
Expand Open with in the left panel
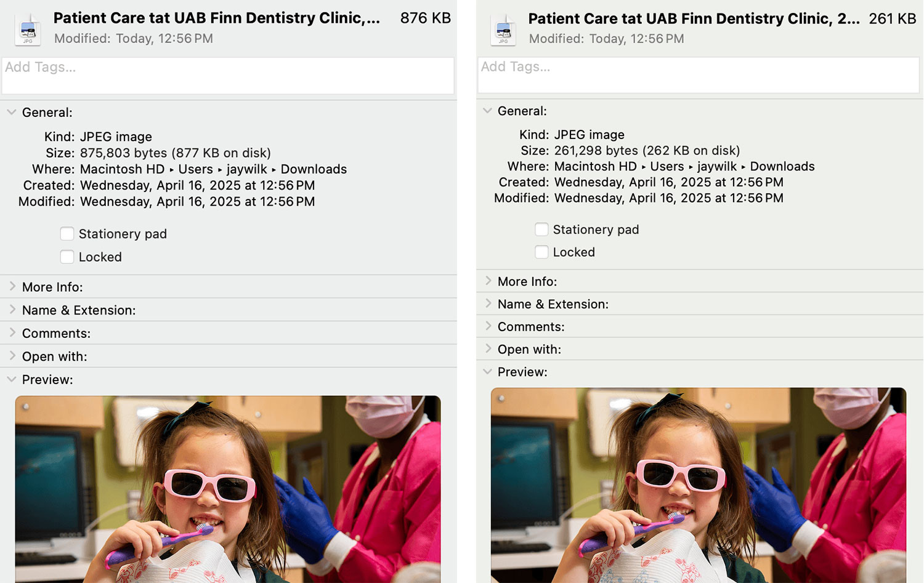[12, 356]
